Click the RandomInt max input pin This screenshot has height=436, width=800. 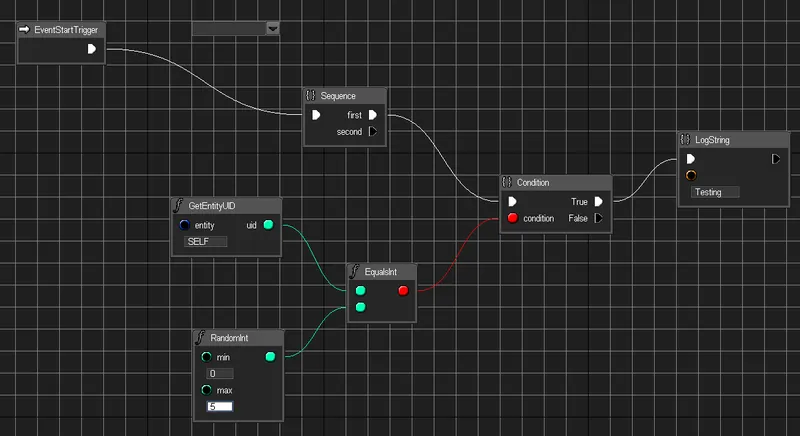point(206,390)
